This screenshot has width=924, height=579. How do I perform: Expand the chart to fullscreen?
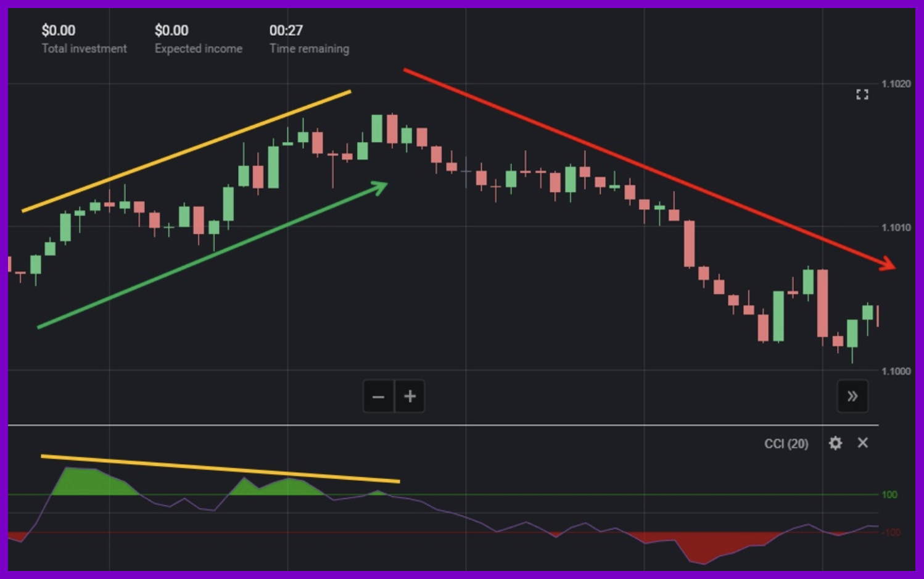[x=862, y=94]
